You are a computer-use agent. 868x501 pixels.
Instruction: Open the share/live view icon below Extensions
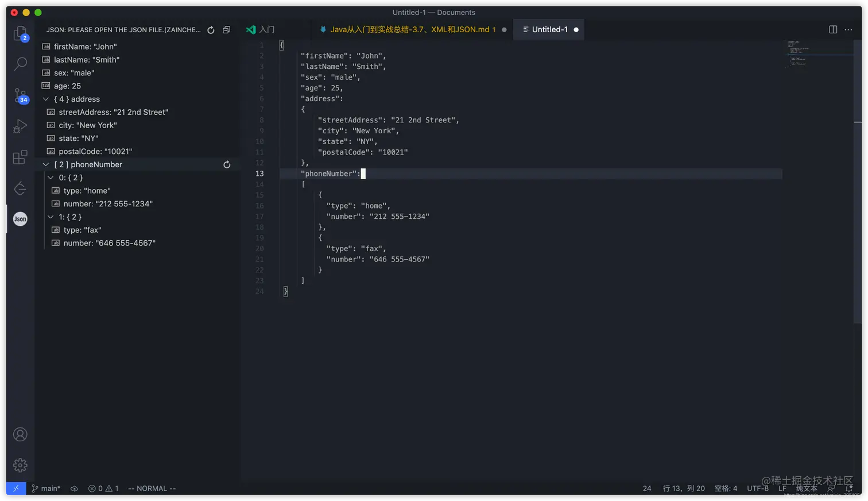click(x=20, y=188)
